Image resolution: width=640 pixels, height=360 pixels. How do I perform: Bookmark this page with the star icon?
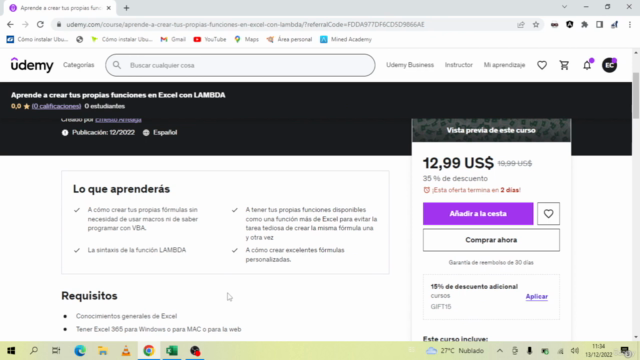[x=536, y=24]
